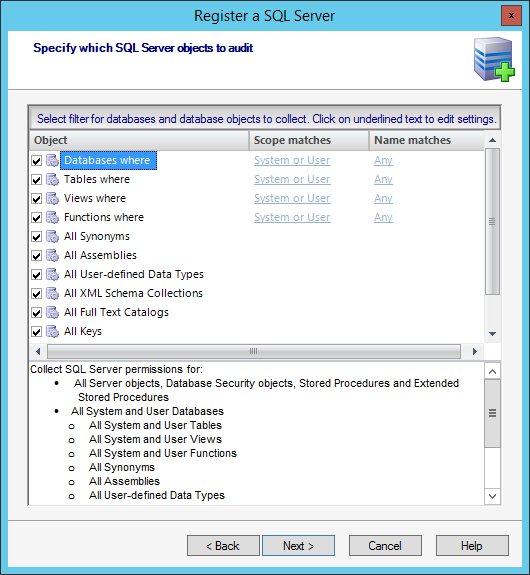Click the object list's scroll down arrow
530x575 pixels.
(x=493, y=334)
